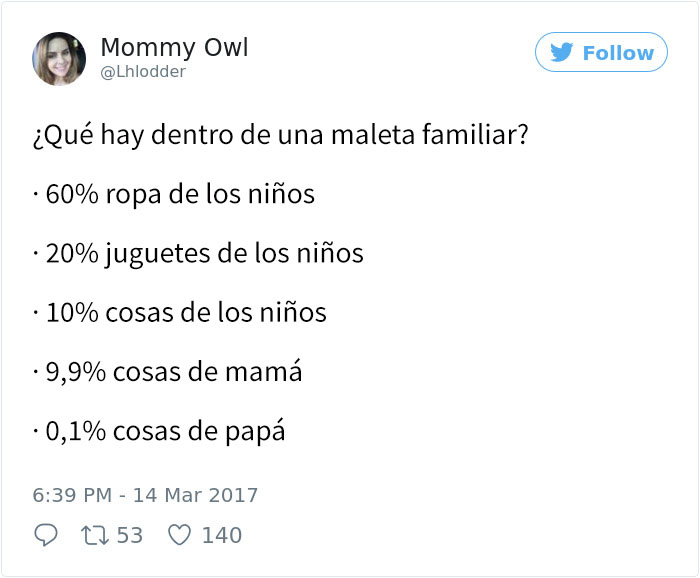Click the line '0,1% cosas de papá'
This screenshot has height=578, width=700.
pos(165,431)
